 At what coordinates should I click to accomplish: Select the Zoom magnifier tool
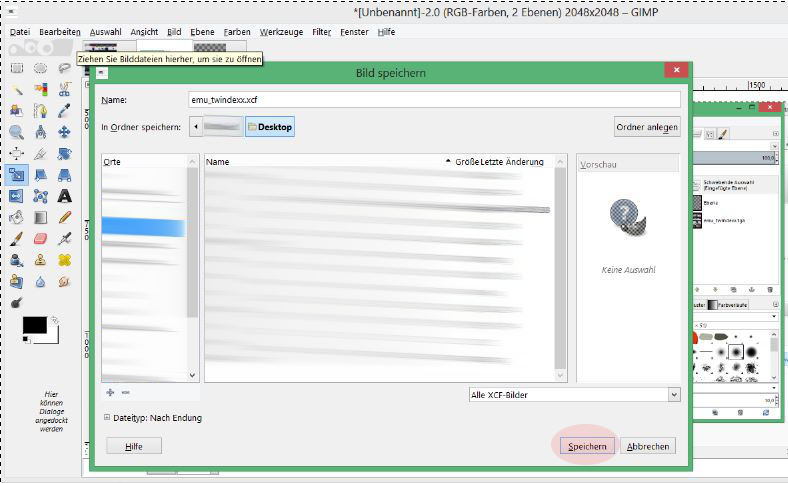click(17, 132)
